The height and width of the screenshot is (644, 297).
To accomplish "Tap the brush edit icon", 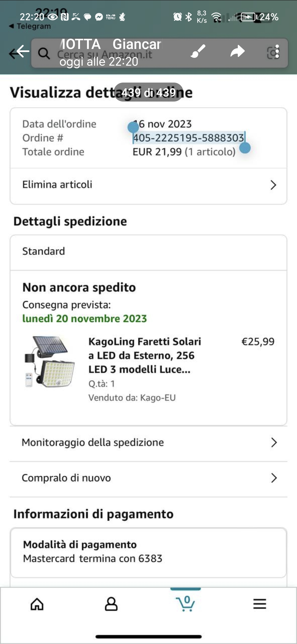I will point(198,51).
